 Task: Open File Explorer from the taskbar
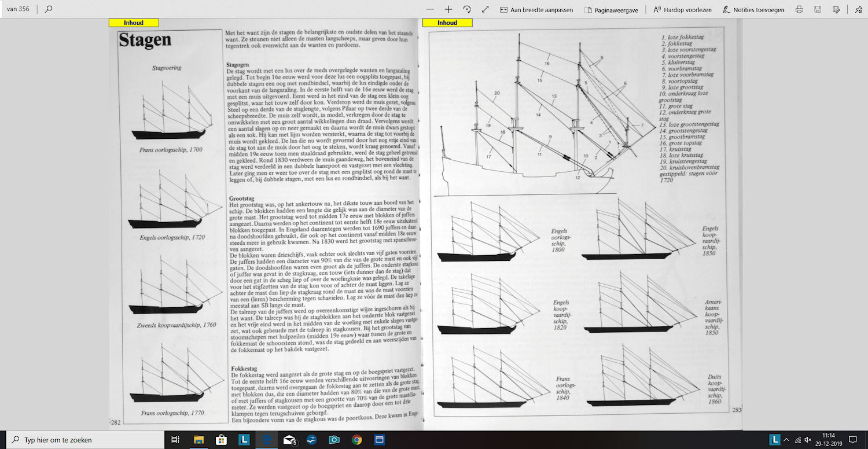pyautogui.click(x=198, y=440)
